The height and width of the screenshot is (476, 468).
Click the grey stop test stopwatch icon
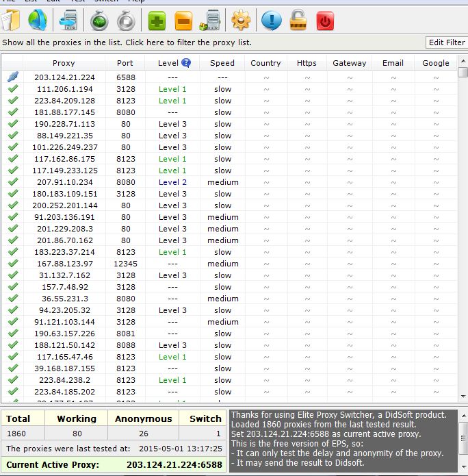pyautogui.click(x=125, y=21)
